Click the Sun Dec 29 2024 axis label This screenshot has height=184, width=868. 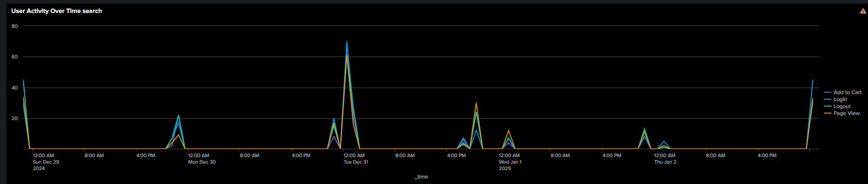pyautogui.click(x=46, y=162)
